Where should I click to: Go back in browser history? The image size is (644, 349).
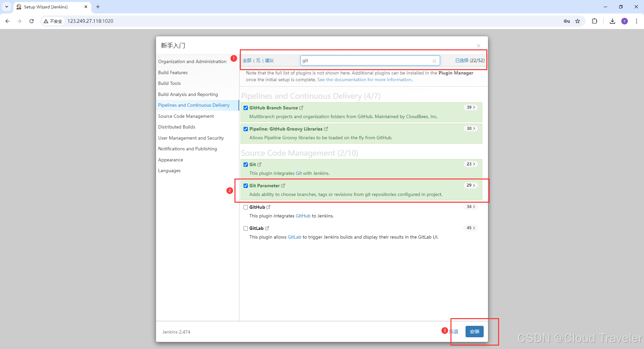[x=7, y=21]
